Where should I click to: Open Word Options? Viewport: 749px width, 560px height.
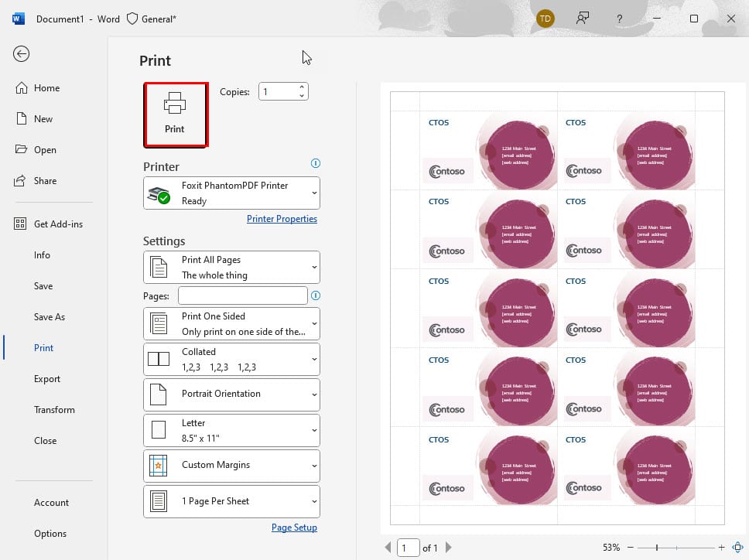(50, 534)
